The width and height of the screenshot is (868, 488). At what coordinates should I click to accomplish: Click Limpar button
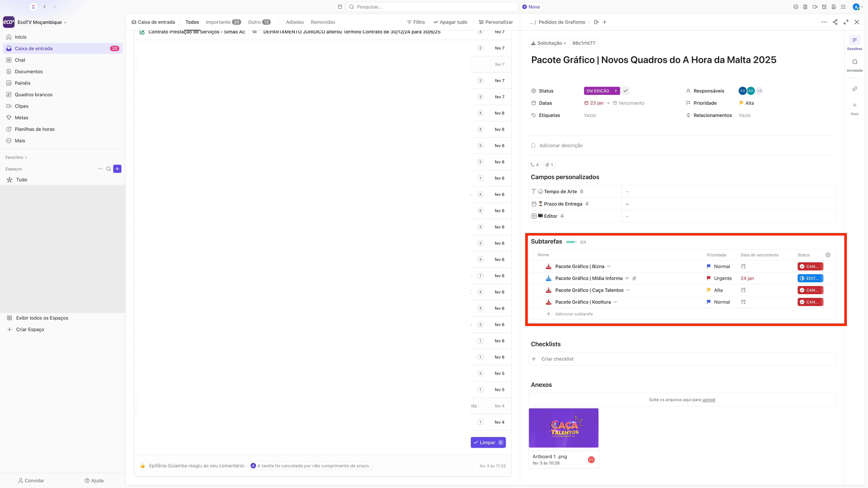pyautogui.click(x=488, y=443)
